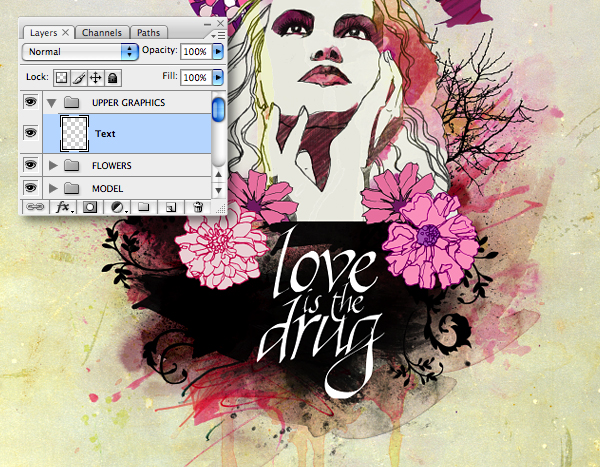Select the FLOWERS folder icon
Viewport: 600px width, 467px height.
tap(71, 165)
